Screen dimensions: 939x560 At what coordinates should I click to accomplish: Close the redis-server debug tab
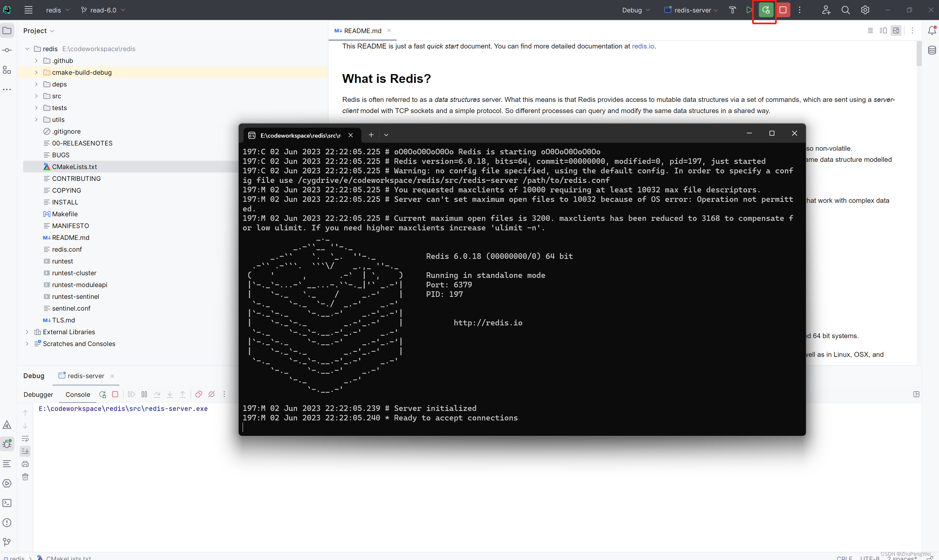(x=112, y=376)
